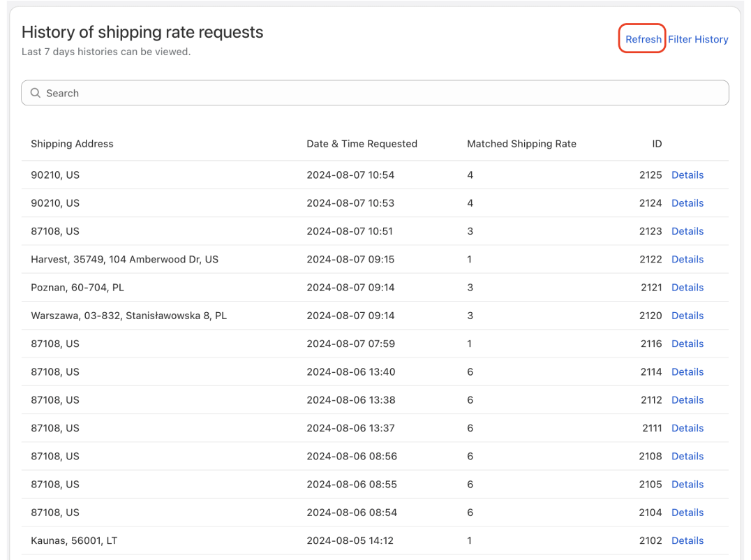The image size is (751, 560).
Task: Click the Date & Time Requested column header
Action: [362, 144]
